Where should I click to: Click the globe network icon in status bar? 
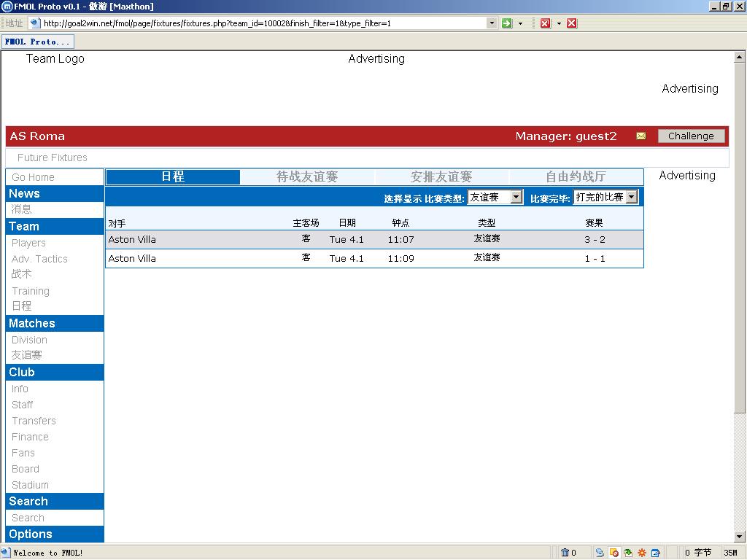point(600,553)
